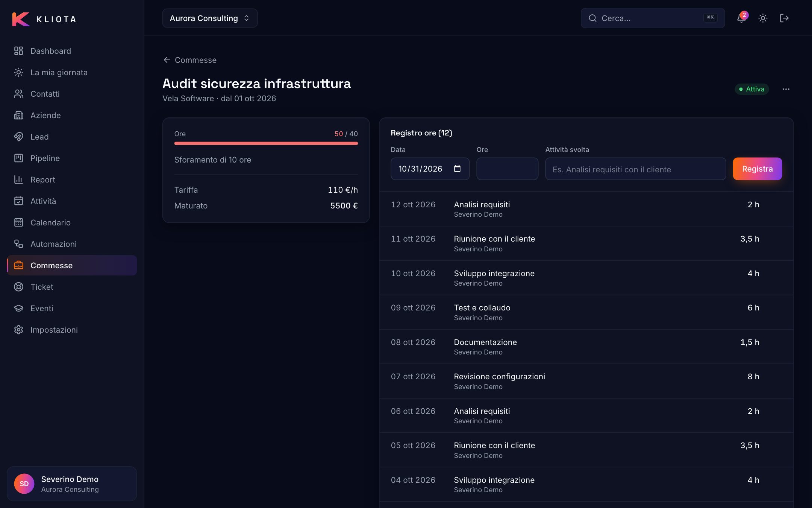Viewport: 812px width, 508px height.
Task: Click the Attiva status badge
Action: coord(751,89)
